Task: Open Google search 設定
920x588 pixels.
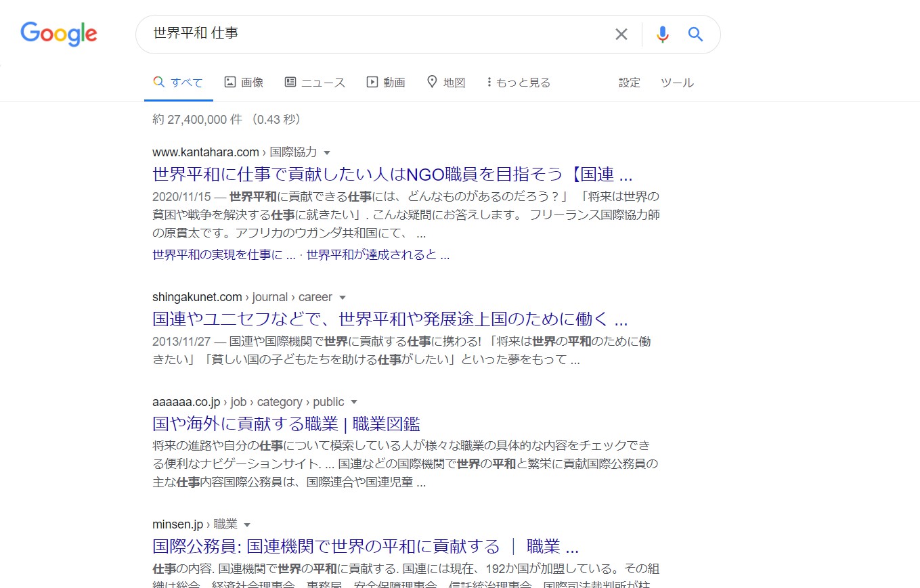Action: tap(630, 82)
